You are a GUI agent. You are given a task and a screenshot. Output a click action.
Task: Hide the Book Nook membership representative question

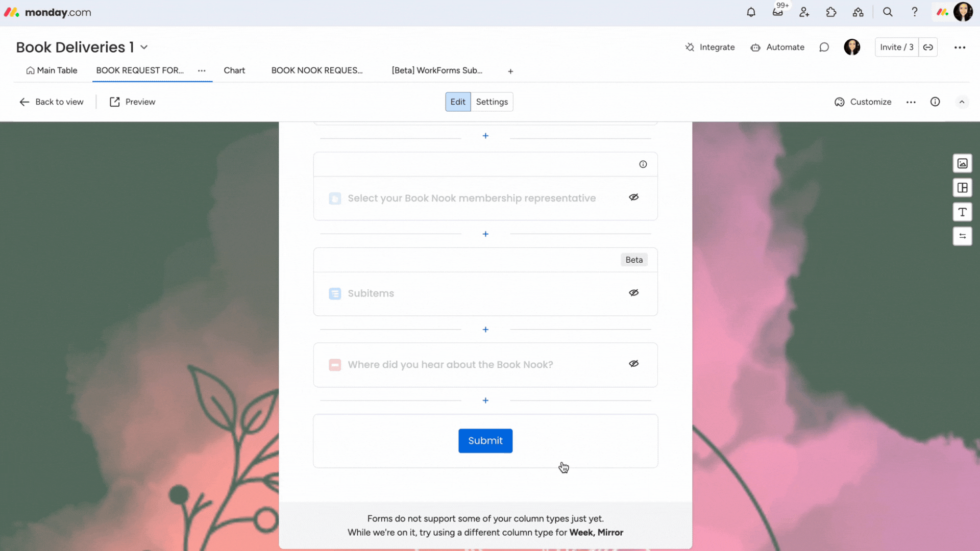pyautogui.click(x=634, y=197)
